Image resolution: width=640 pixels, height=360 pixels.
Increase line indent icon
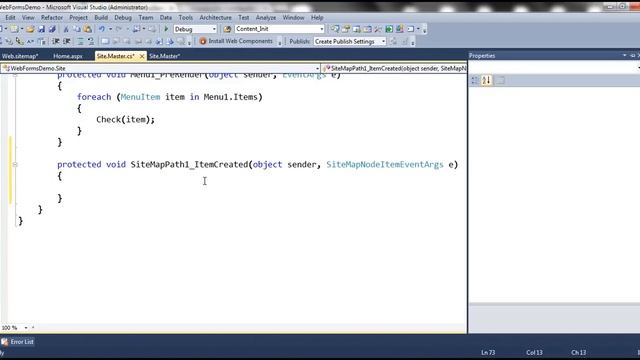point(67,41)
